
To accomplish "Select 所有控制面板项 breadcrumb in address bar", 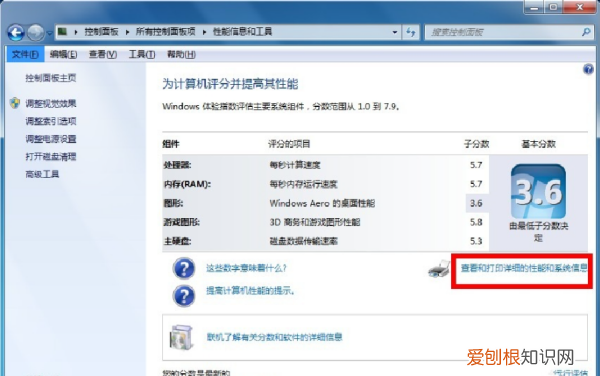I will coord(165,32).
